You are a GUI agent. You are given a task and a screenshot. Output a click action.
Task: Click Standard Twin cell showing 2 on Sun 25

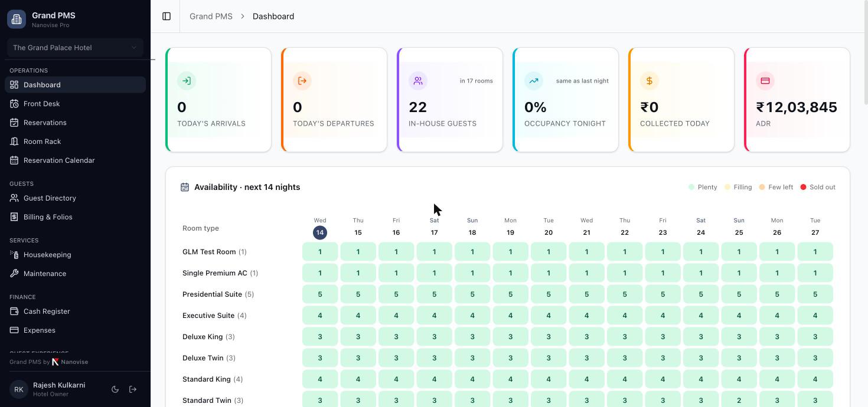point(739,399)
